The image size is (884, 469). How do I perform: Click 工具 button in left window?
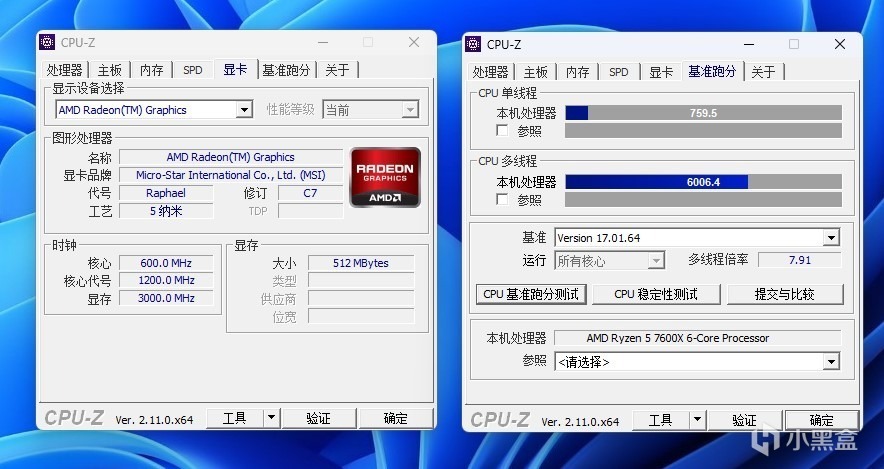235,418
